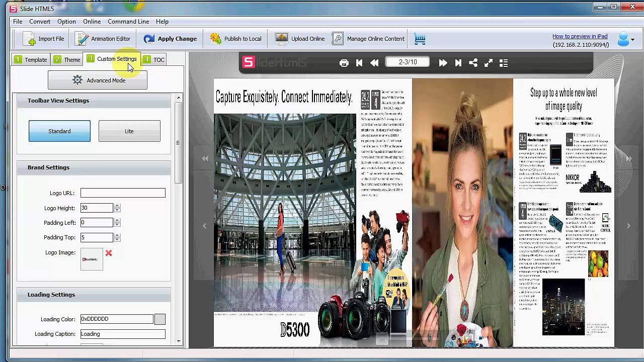
Task: Click Apply Change in the toolbar
Action: 170,39
